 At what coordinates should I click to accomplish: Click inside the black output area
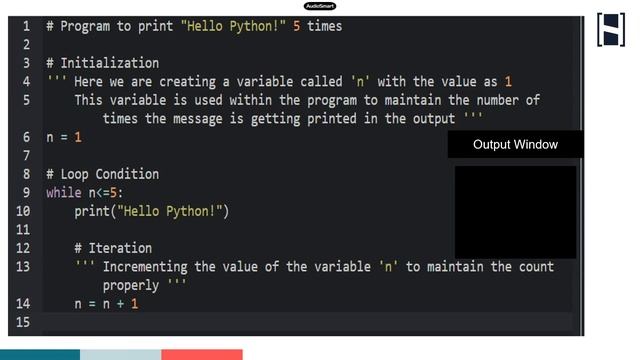[x=515, y=212]
